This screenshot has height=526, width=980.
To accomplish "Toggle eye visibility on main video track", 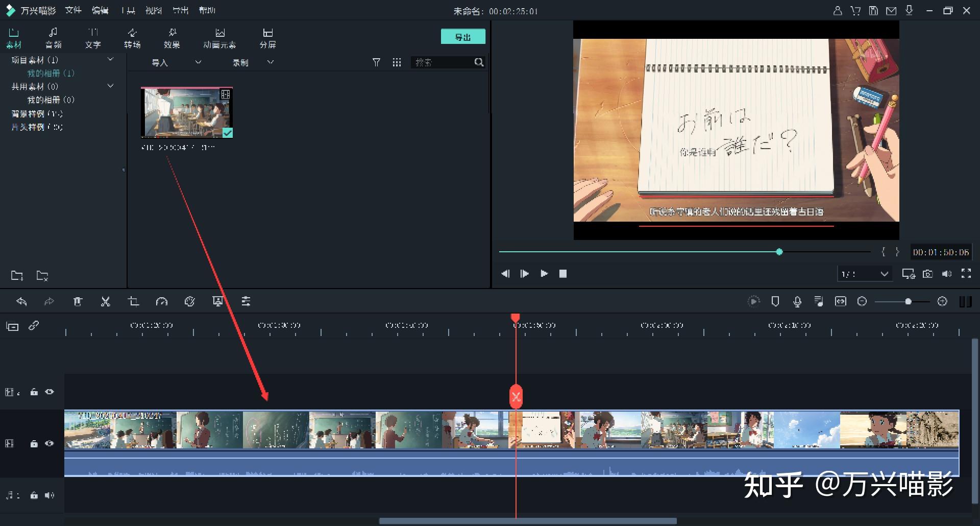I will click(x=50, y=443).
